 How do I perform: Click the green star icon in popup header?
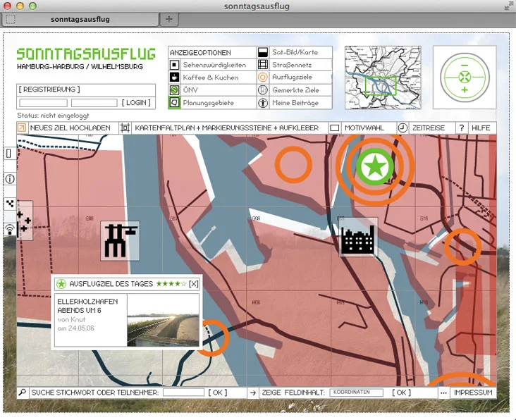[x=61, y=284]
